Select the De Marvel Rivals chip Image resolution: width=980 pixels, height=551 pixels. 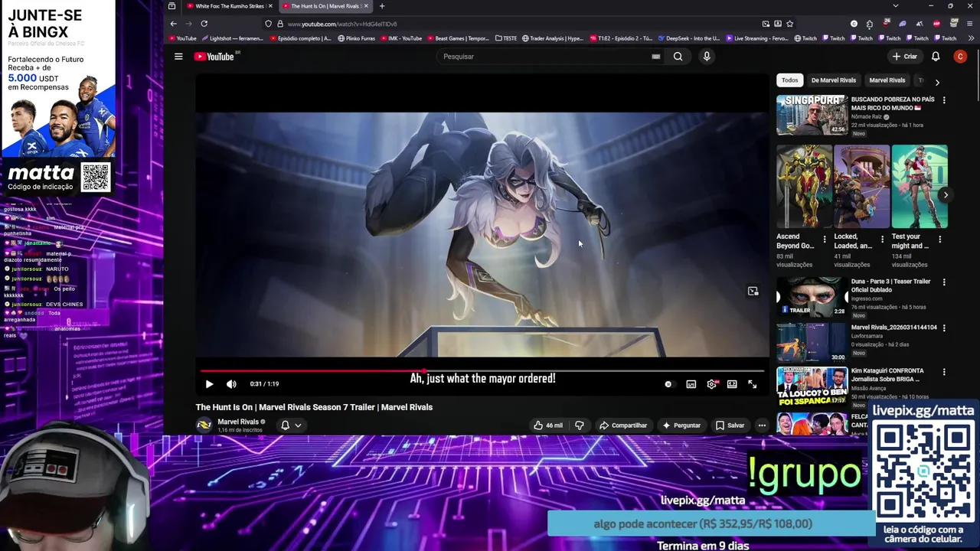click(x=833, y=80)
